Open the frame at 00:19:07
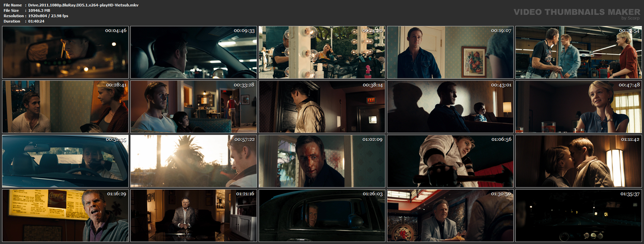The width and height of the screenshot is (644, 244). 450,52
